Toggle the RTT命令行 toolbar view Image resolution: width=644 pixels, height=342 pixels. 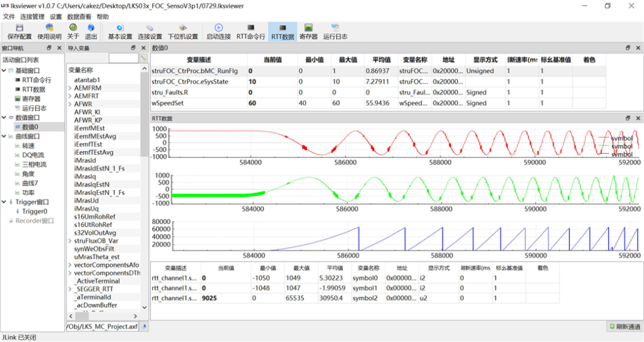[250, 28]
